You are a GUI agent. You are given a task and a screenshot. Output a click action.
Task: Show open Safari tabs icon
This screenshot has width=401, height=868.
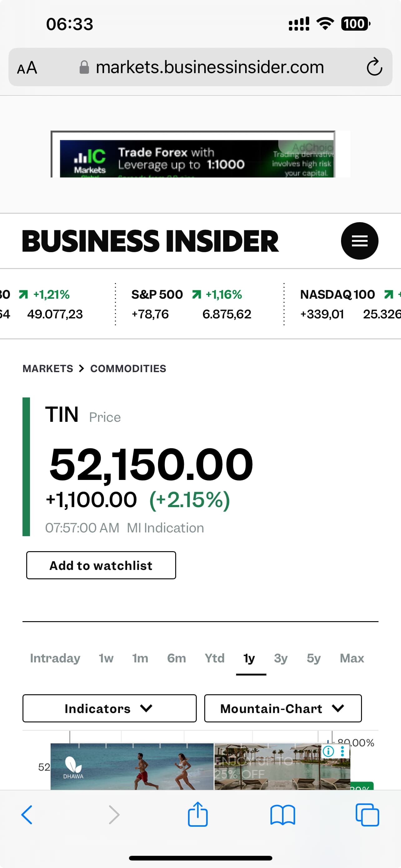tap(367, 815)
